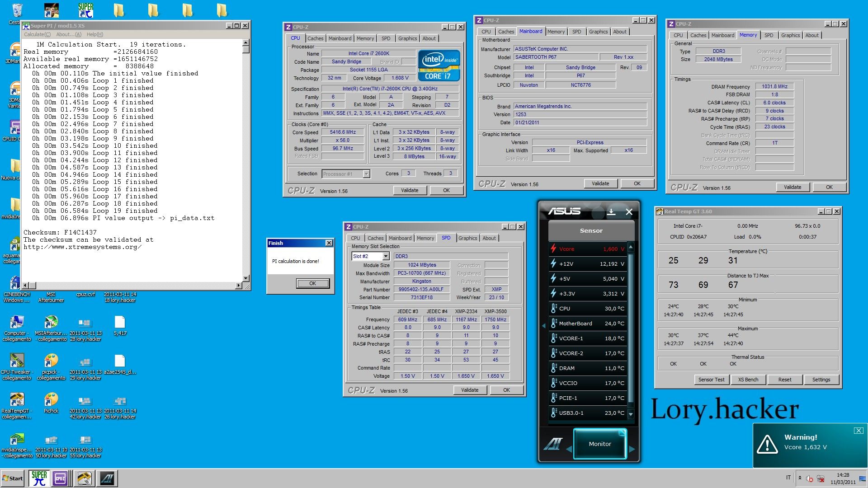This screenshot has height=488, width=868.
Task: Click the AI Suite logo beside Monitor
Action: tap(553, 445)
